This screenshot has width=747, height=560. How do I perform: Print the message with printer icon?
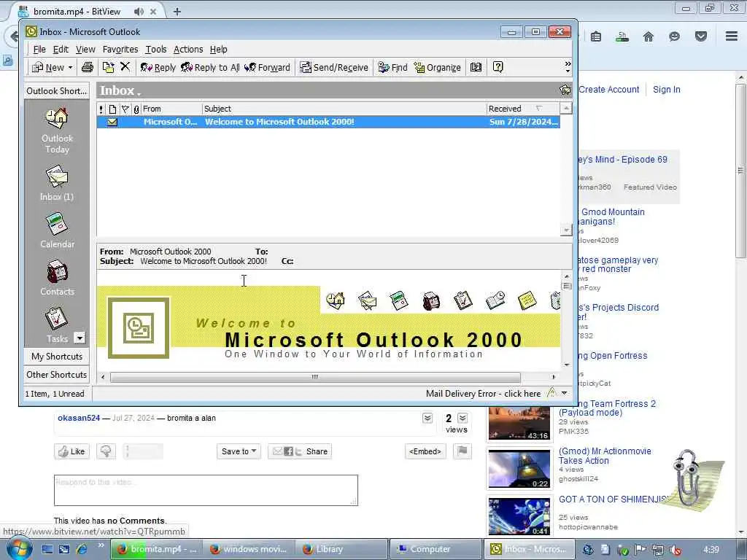coord(88,67)
